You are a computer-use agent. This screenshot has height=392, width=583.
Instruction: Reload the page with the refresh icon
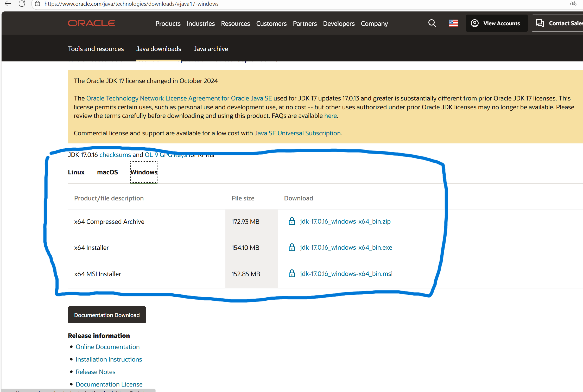point(22,4)
